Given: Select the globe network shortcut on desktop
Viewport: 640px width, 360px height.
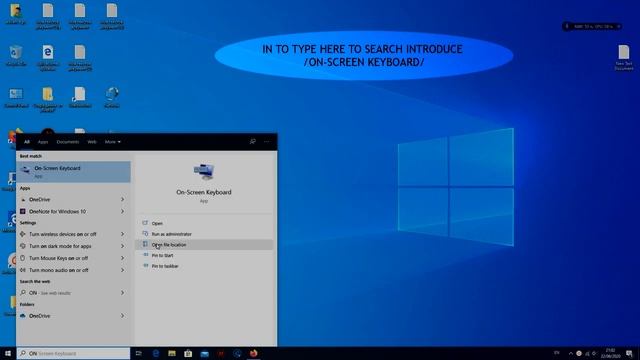Looking at the screenshot, I should [112, 98].
